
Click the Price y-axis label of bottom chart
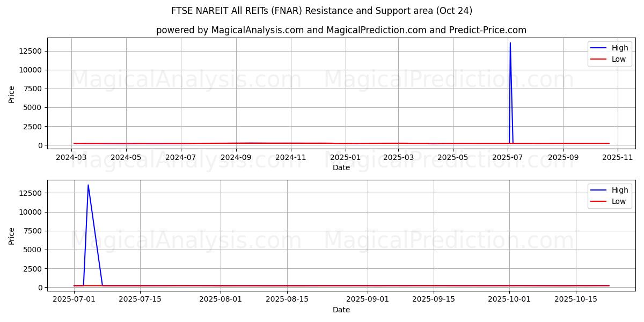coord(12,236)
